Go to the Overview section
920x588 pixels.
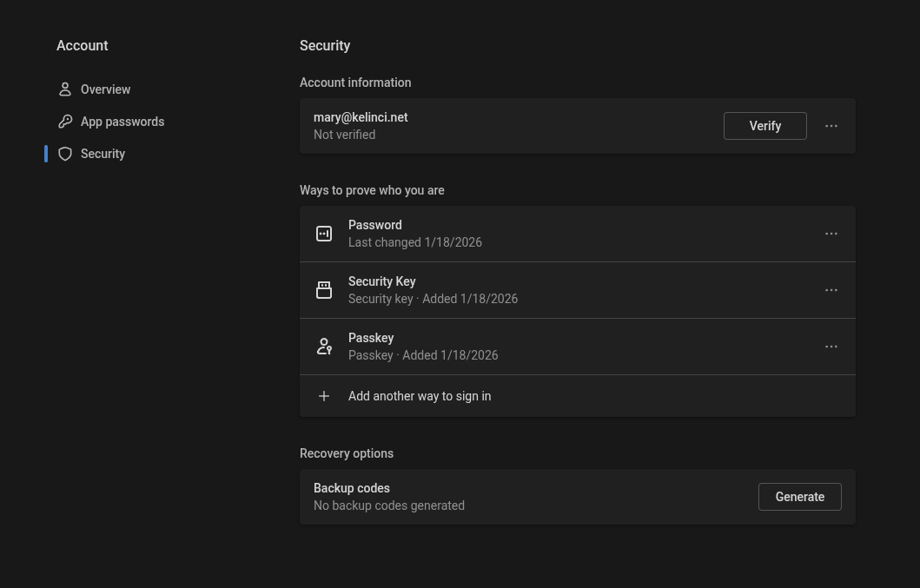(105, 89)
